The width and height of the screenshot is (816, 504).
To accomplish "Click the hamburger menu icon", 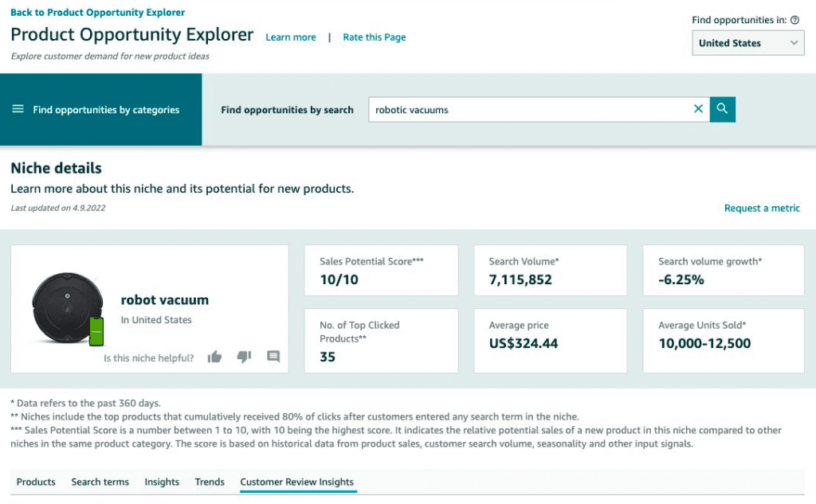I will [x=18, y=109].
